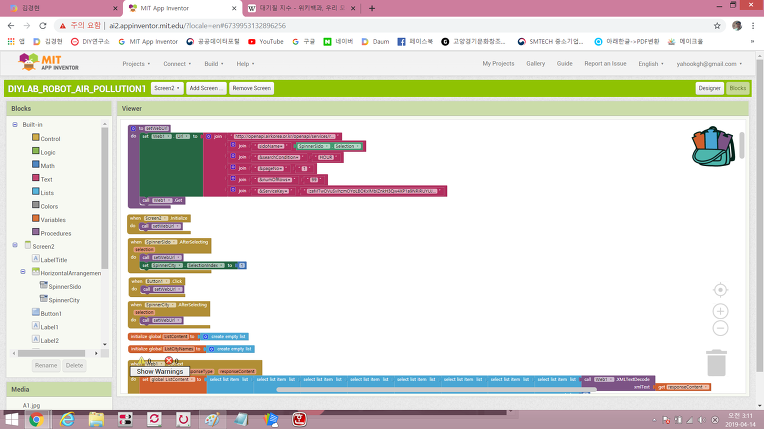Bookmark this page with the star icon

717,26
